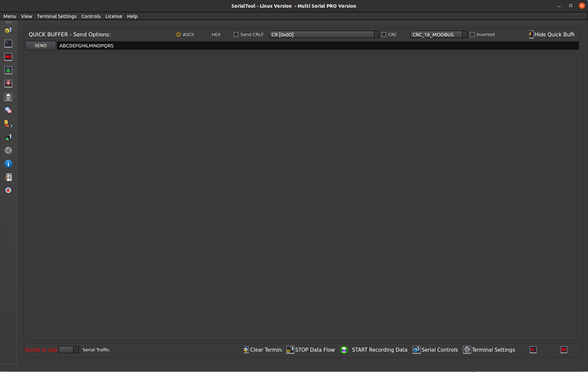
Task: Click the Clear Terminal button
Action: pyautogui.click(x=262, y=349)
